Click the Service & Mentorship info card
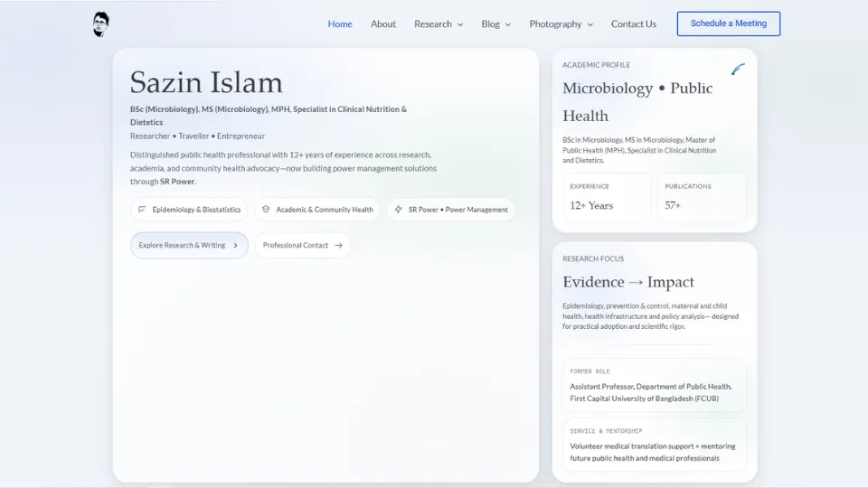 [655, 445]
